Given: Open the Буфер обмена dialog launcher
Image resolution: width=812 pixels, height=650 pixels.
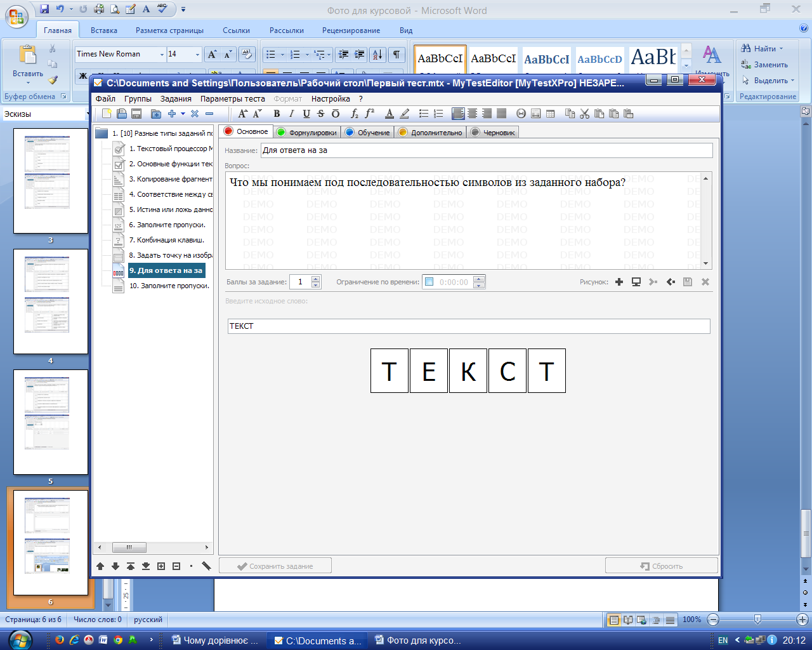Looking at the screenshot, I should (x=63, y=96).
